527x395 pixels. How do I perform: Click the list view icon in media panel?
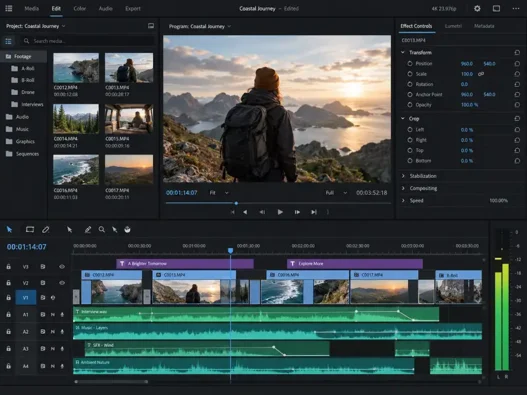coord(8,41)
